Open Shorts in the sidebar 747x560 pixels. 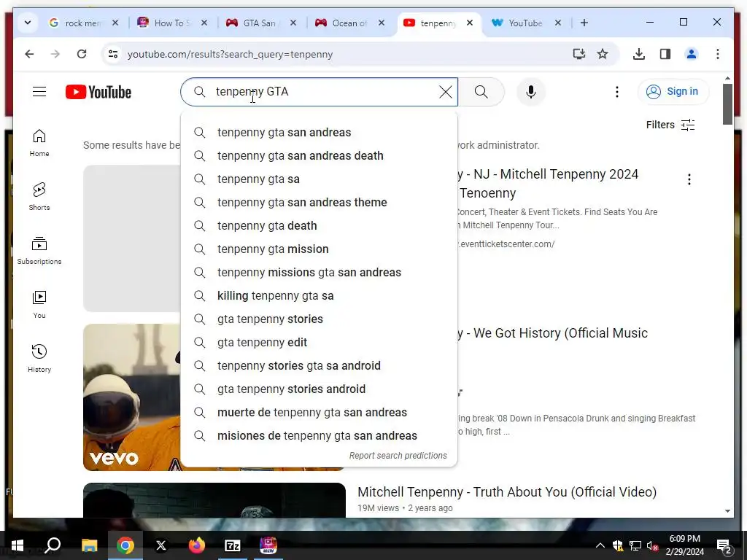39,197
